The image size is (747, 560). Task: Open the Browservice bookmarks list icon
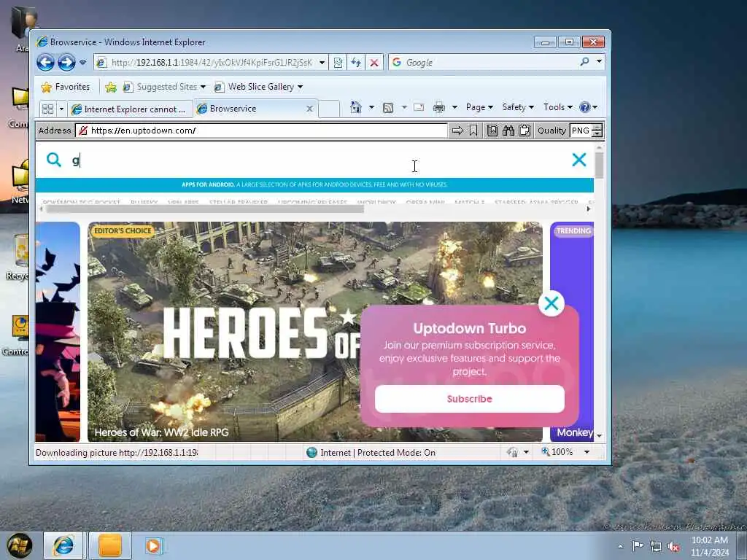[492, 131]
